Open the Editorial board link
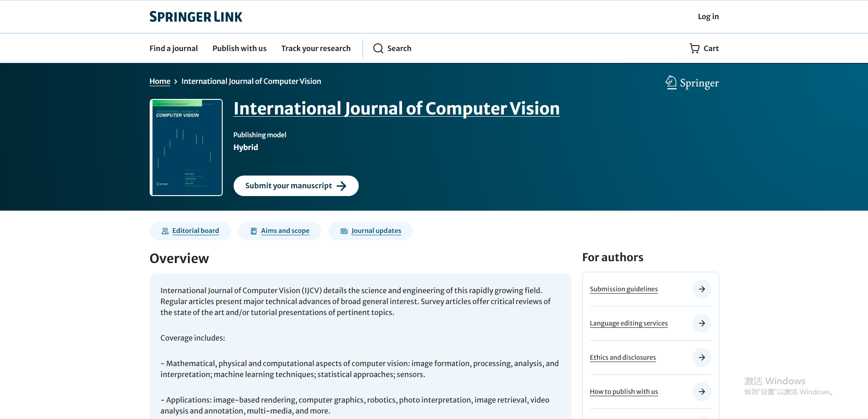Image resolution: width=868 pixels, height=419 pixels. [x=195, y=231]
